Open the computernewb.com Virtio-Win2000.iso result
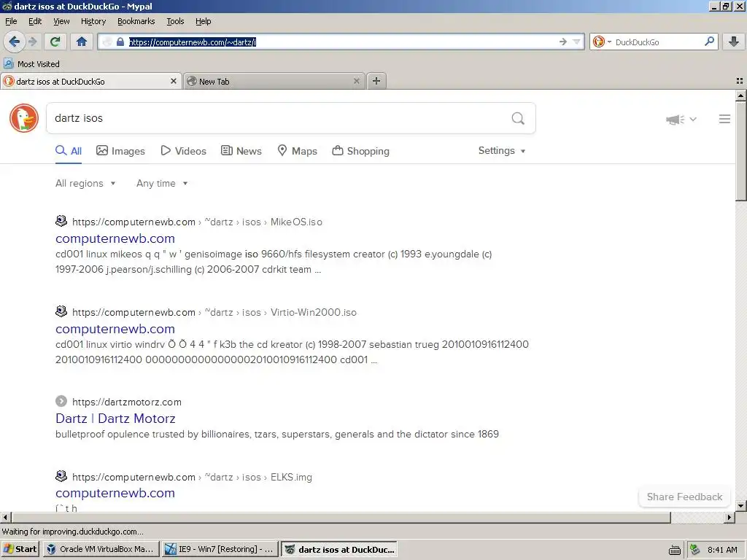This screenshot has width=747, height=560. 115,329
